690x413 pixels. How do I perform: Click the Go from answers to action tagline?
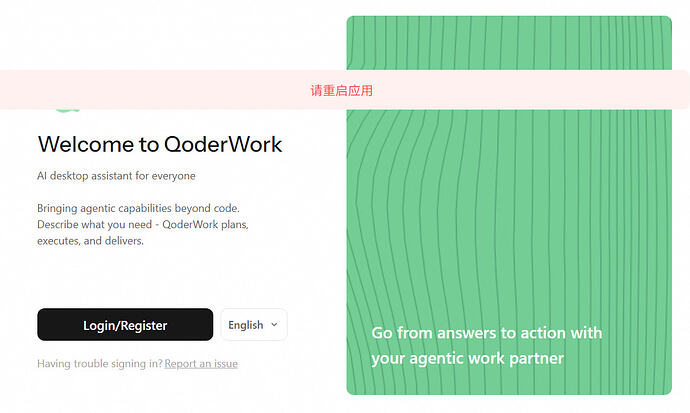(487, 333)
